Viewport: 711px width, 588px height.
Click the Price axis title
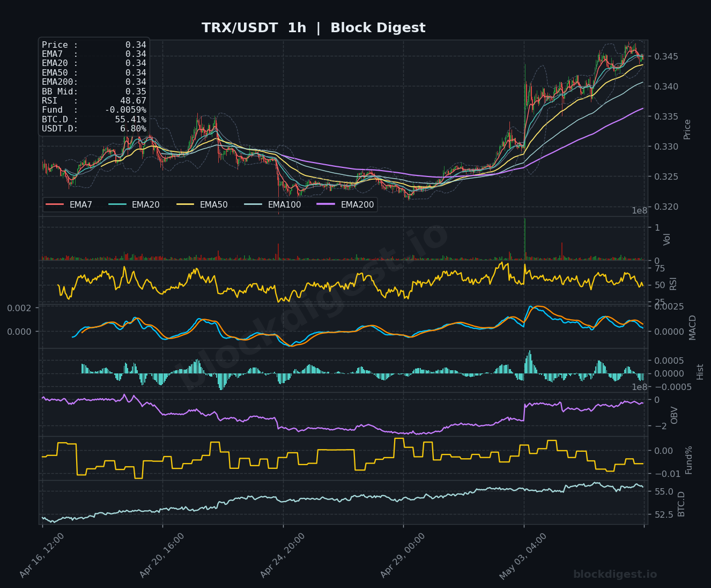coord(687,129)
